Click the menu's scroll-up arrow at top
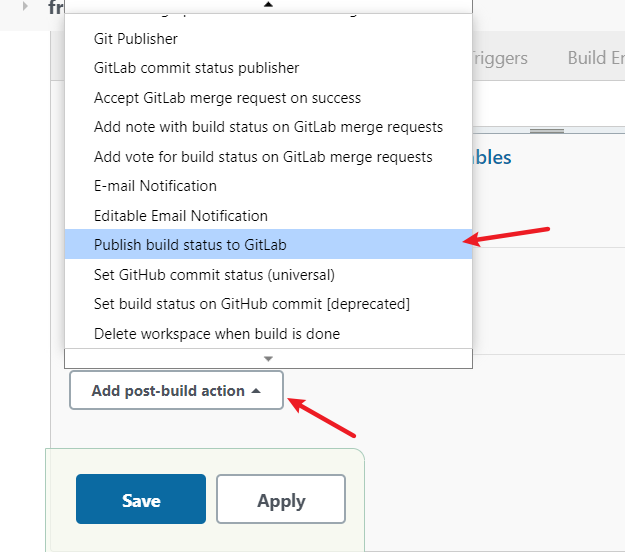625x552 pixels. pos(268,6)
